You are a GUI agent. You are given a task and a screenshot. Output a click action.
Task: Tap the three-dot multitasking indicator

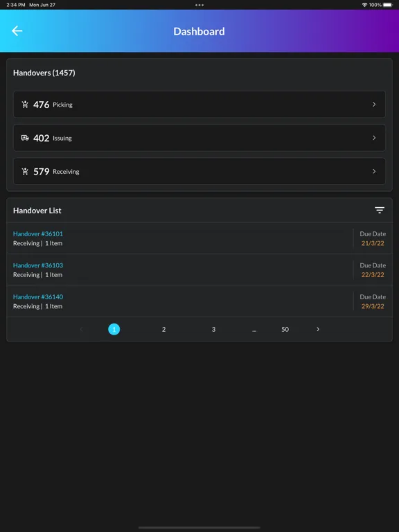click(199, 5)
